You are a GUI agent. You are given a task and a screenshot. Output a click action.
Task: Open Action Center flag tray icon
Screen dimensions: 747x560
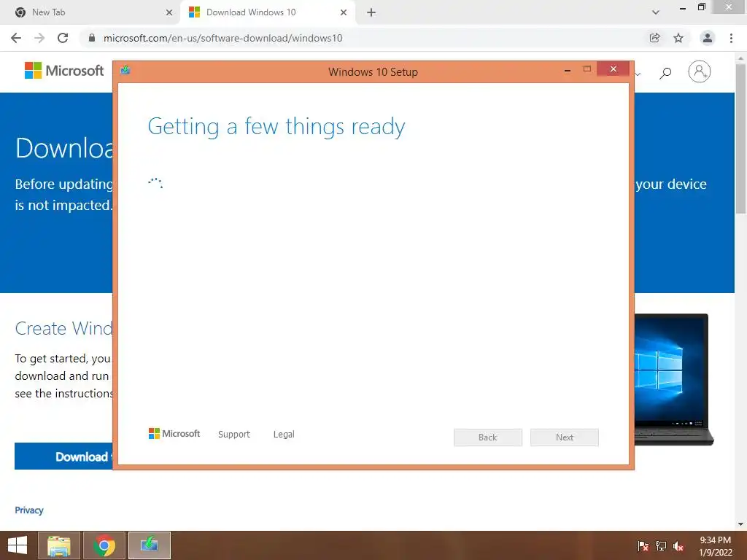(x=643, y=546)
